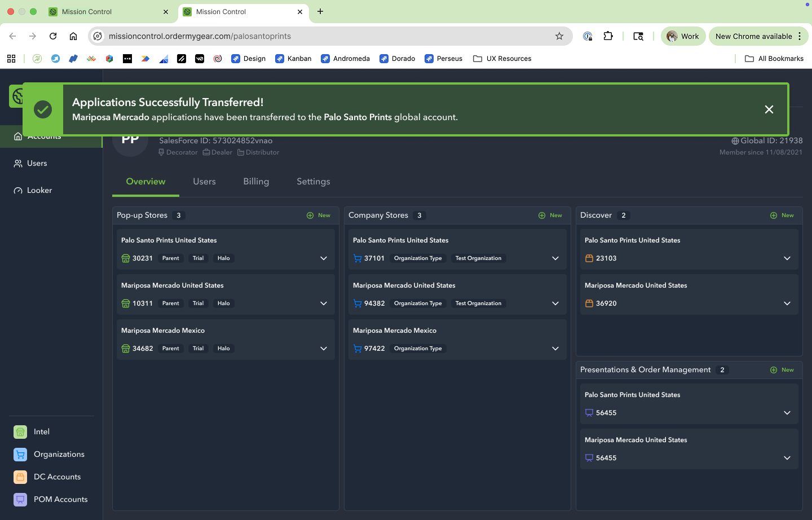
Task: Add a New Company Store
Action: [550, 215]
